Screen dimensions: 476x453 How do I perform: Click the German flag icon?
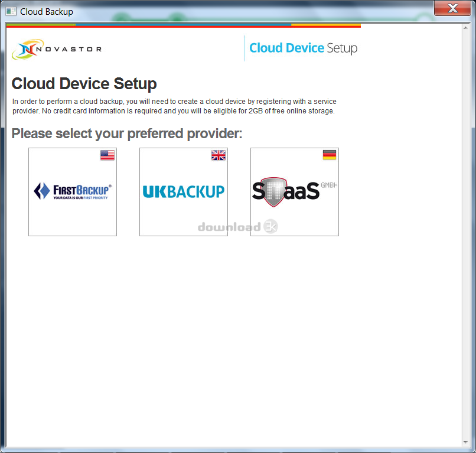pos(330,155)
